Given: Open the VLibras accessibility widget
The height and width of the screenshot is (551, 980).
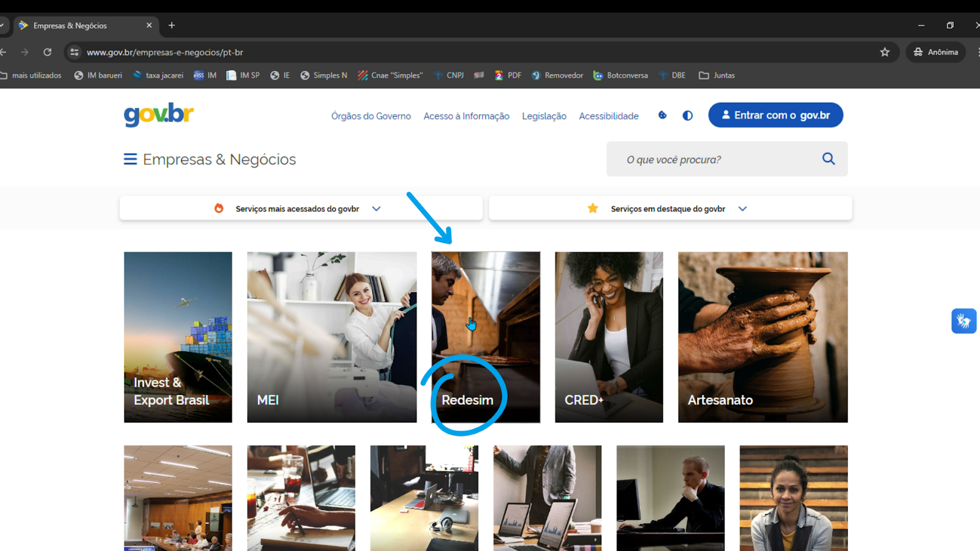Looking at the screenshot, I should click(963, 321).
